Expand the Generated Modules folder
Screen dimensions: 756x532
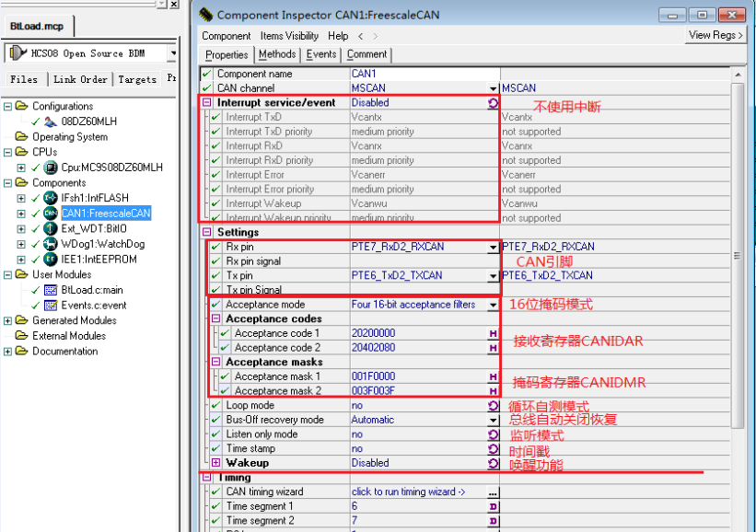click(x=7, y=320)
